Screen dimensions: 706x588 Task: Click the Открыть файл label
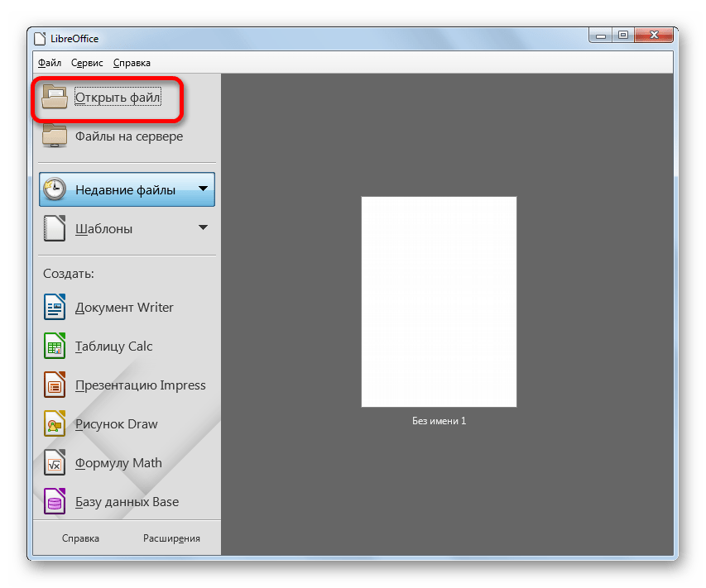coord(117,98)
